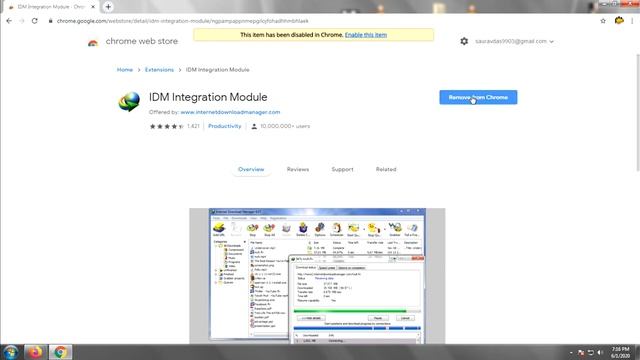
Task: Click the Action Center flag tray icon
Action: pyautogui.click(x=581, y=352)
